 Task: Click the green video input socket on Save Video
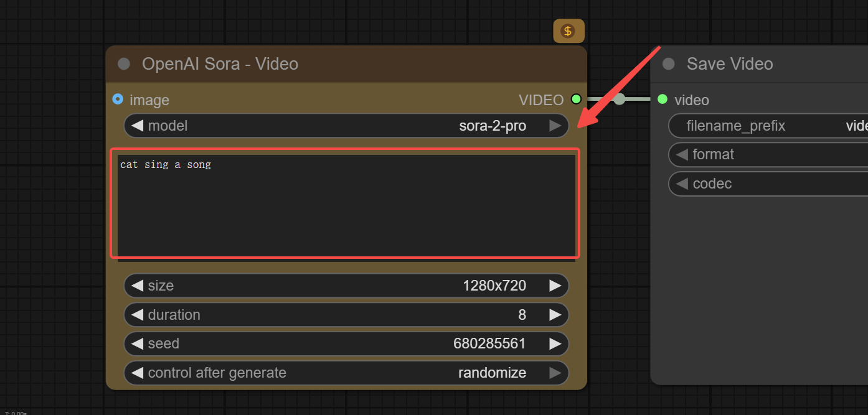tap(663, 100)
